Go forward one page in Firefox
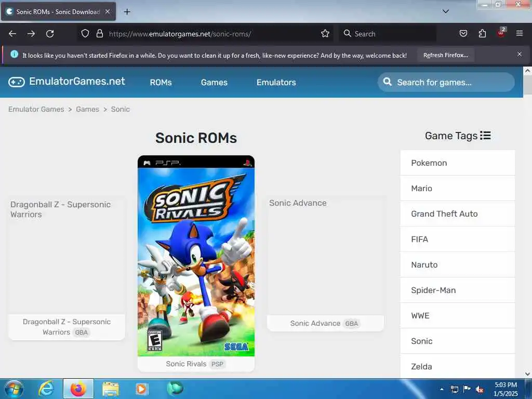Viewport: 532px width, 399px height. 31,34
